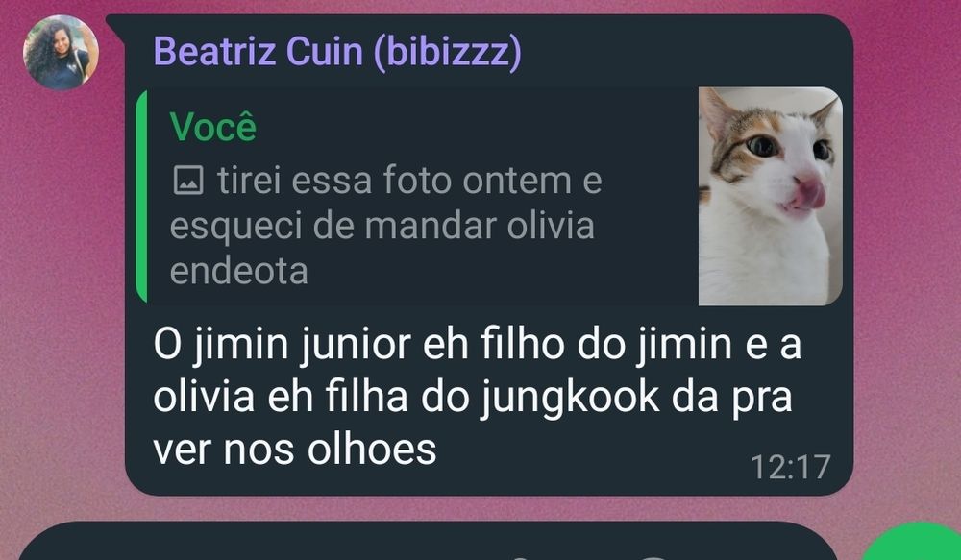The height and width of the screenshot is (560, 961).
Task: Tap the (bibizzz) nickname text
Action: coord(448,52)
